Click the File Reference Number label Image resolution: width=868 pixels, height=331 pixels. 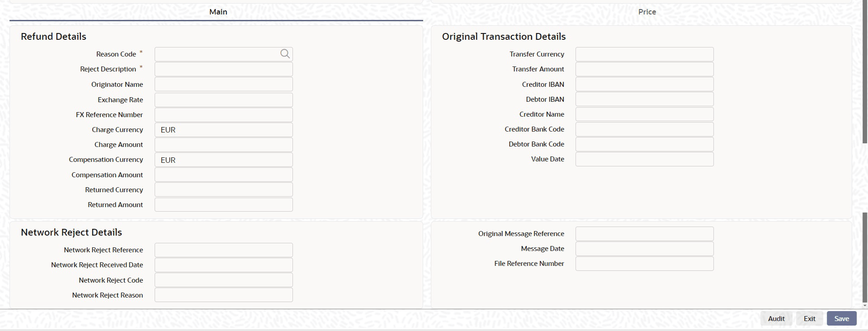[x=529, y=264]
